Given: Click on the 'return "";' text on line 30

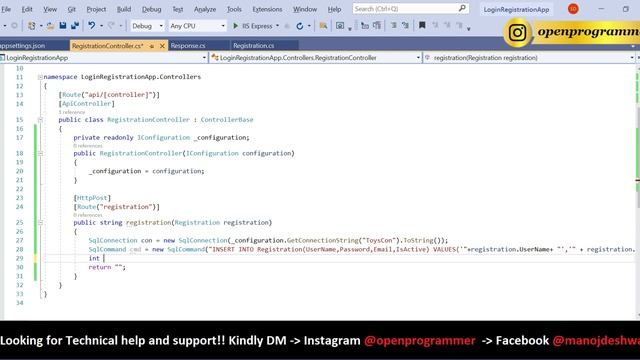Looking at the screenshot, I should tap(107, 267).
